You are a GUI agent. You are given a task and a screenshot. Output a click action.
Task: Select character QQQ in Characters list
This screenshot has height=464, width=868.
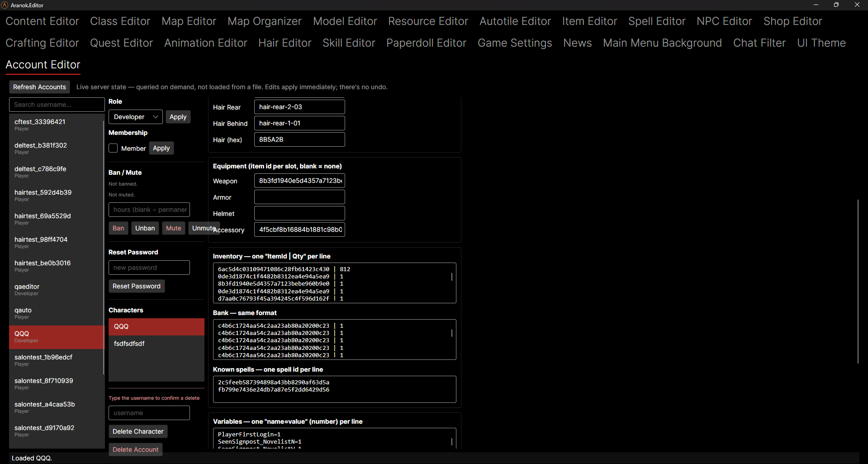pos(156,326)
